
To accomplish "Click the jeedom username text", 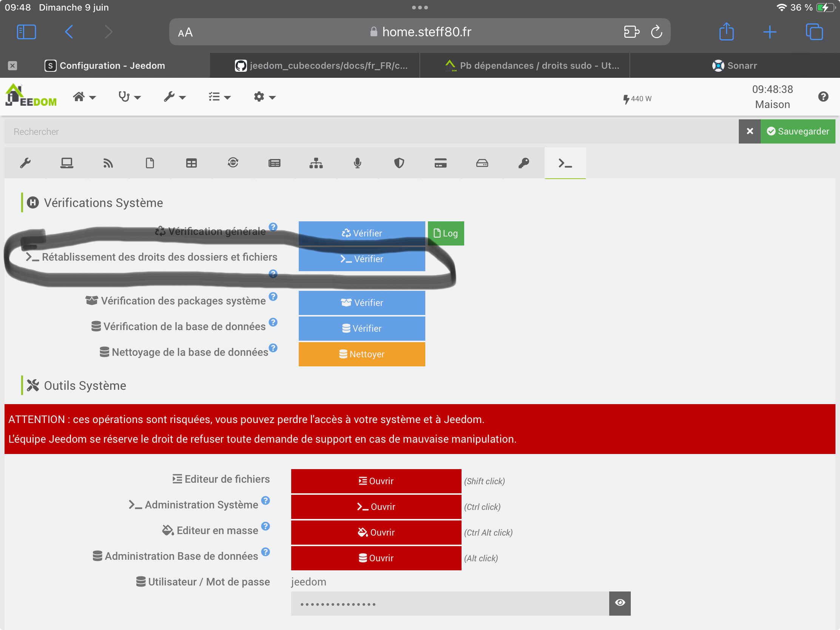I will [309, 582].
